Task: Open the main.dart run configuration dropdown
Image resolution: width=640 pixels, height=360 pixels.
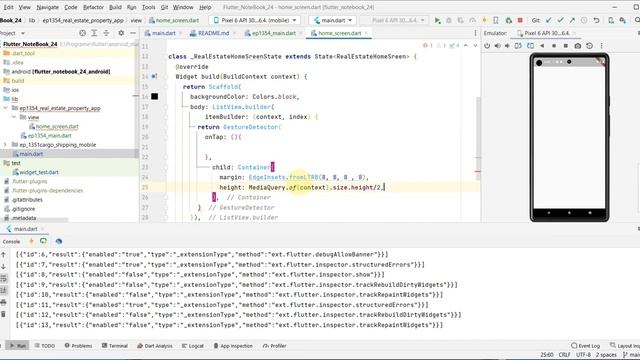Action: coord(333,20)
